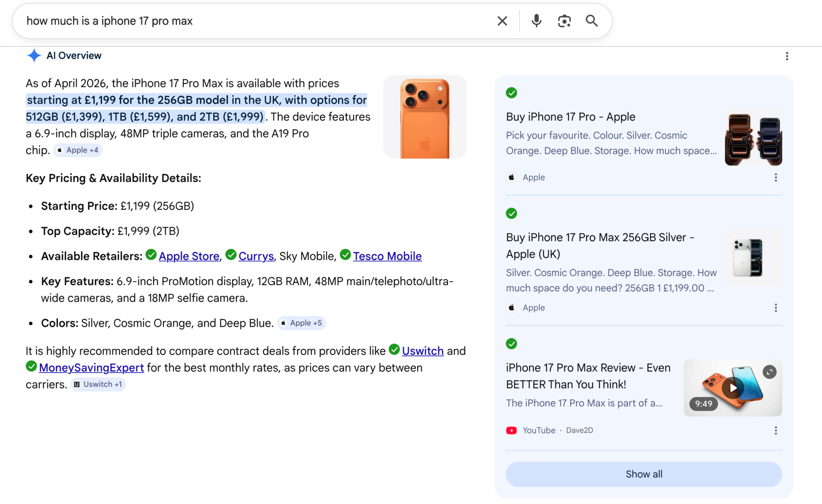The image size is (822, 504).
Task: Click the AI Overview sparkle icon
Action: pos(34,56)
